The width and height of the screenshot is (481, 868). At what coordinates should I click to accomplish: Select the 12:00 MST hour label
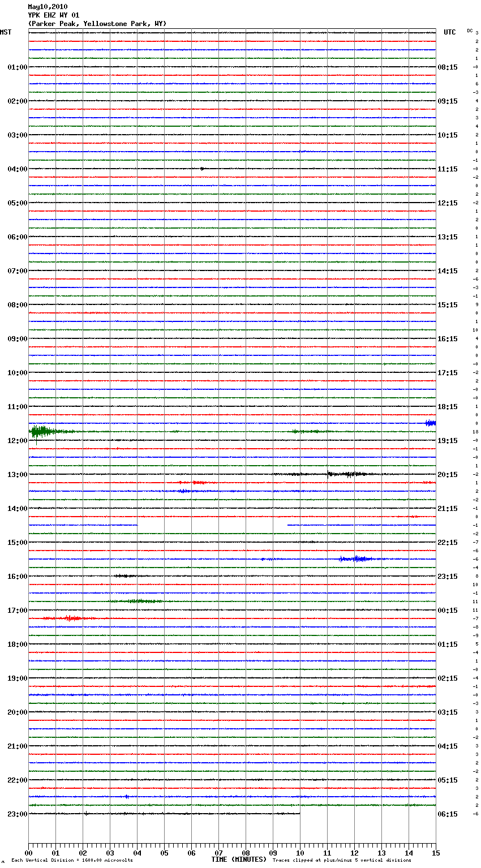point(18,441)
